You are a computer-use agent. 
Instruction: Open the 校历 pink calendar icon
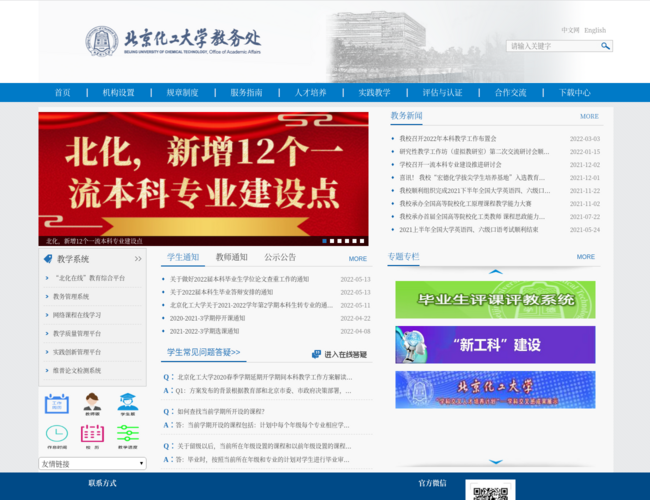tap(92, 437)
